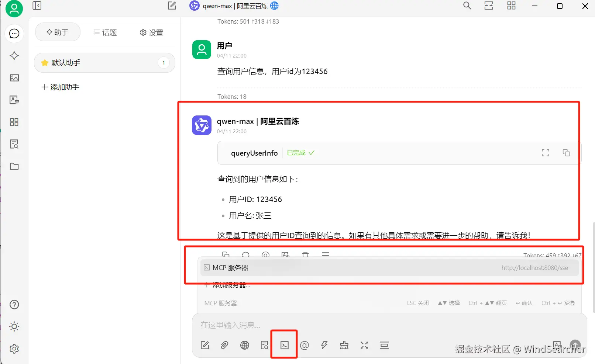Switch to the 设置 tab
The height and width of the screenshot is (364, 595).
click(x=151, y=32)
